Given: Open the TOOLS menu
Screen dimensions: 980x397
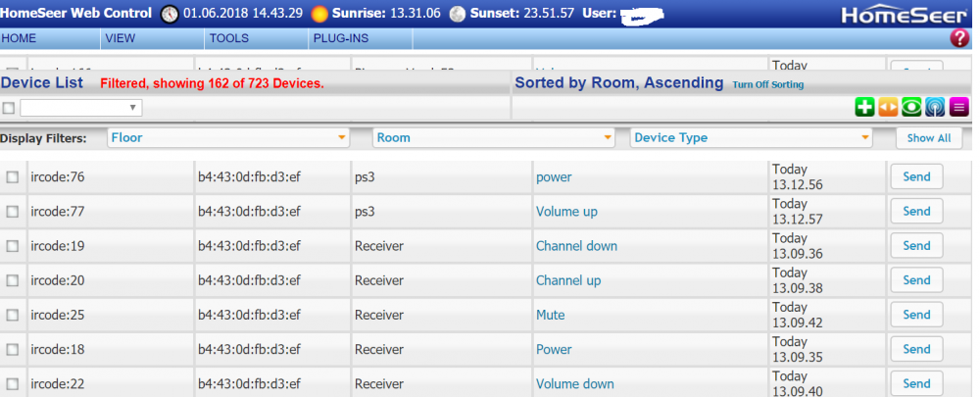Looking at the screenshot, I should tap(228, 38).
